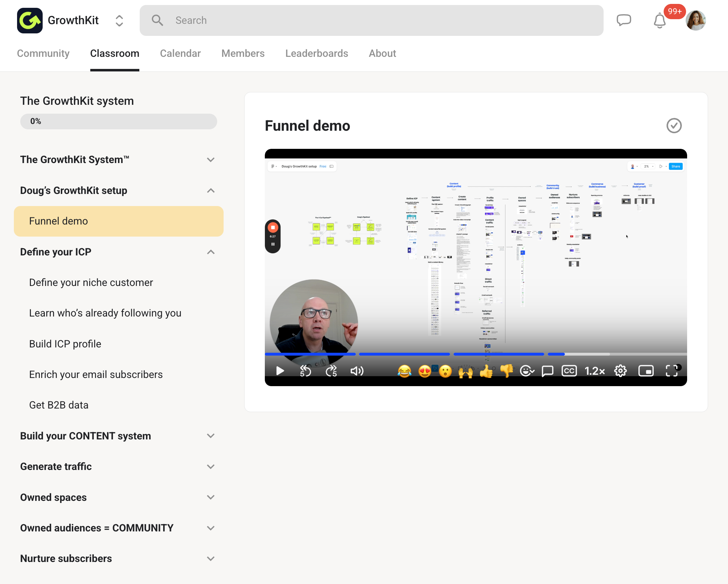Image resolution: width=728 pixels, height=584 pixels.
Task: Click the video timeline progress bar
Action: coord(476,354)
